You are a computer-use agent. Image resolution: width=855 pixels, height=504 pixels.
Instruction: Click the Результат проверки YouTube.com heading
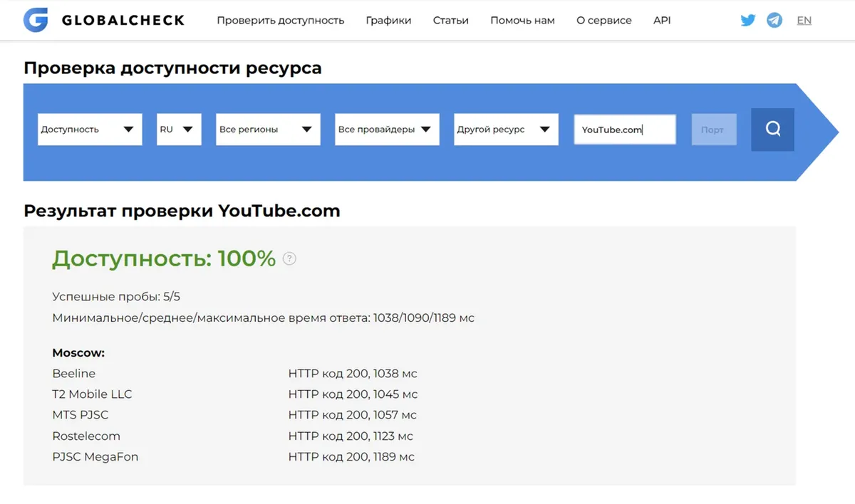coord(182,211)
